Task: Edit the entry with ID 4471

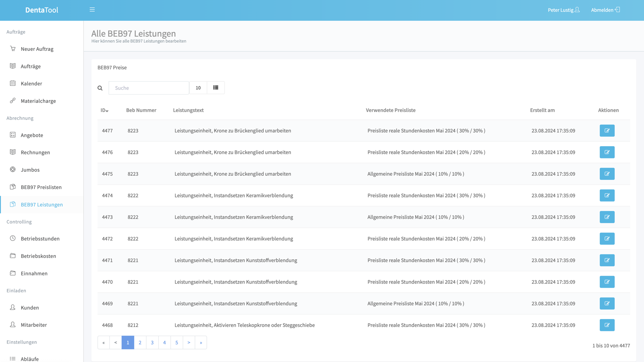Action: pos(607,260)
